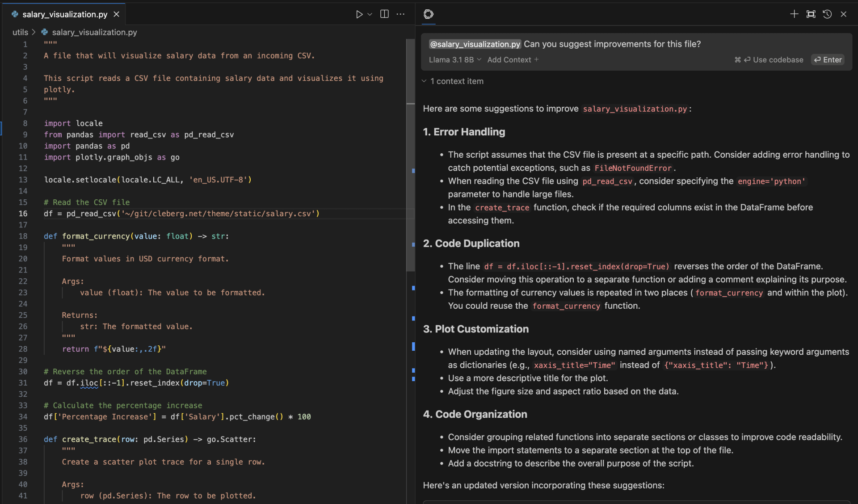
Task: Split the editor using the split icon
Action: tap(384, 14)
